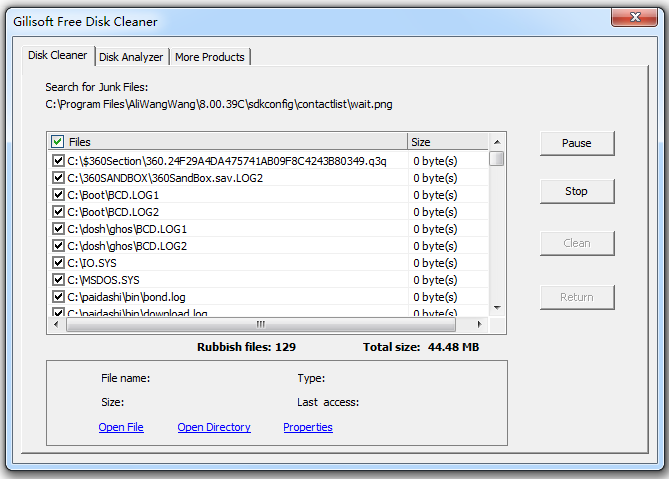This screenshot has width=669, height=479.
Task: Stop the junk file search
Action: pos(577,191)
